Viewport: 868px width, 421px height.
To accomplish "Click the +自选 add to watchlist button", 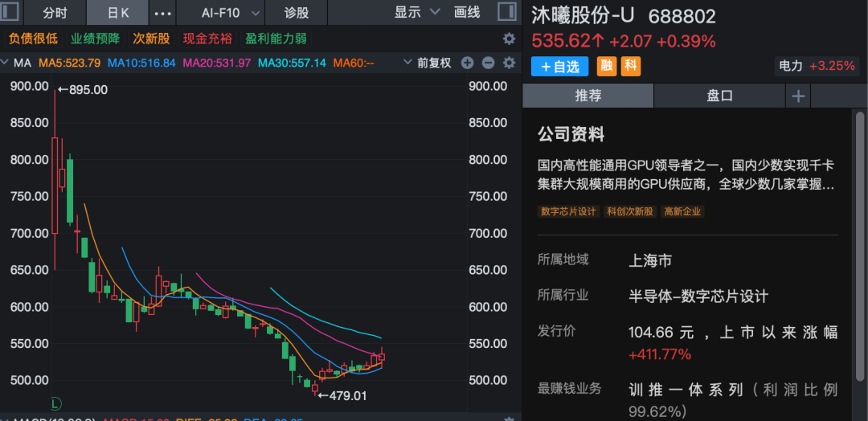I will 560,67.
